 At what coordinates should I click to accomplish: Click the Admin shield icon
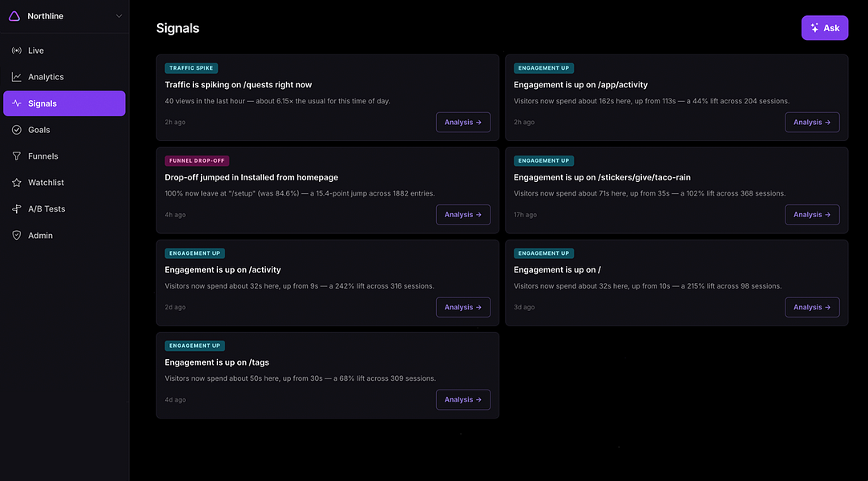(x=17, y=235)
